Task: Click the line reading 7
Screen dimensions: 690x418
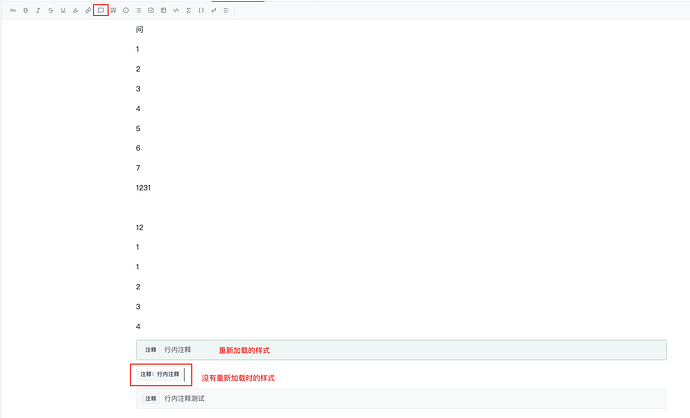Action: 138,168
